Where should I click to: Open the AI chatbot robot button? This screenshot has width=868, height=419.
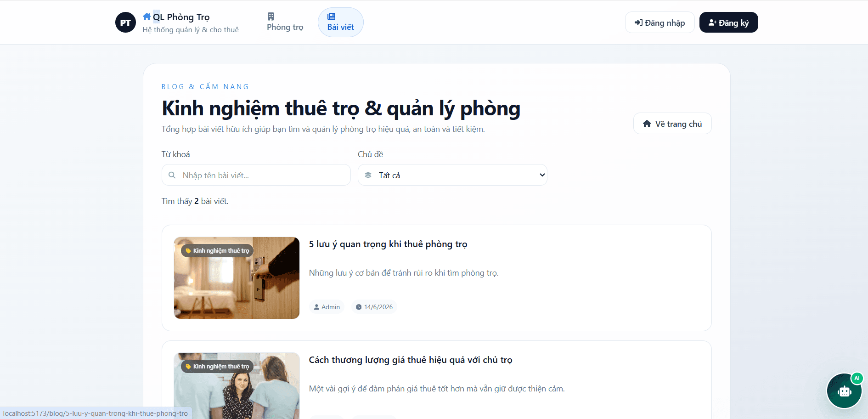coord(844,391)
